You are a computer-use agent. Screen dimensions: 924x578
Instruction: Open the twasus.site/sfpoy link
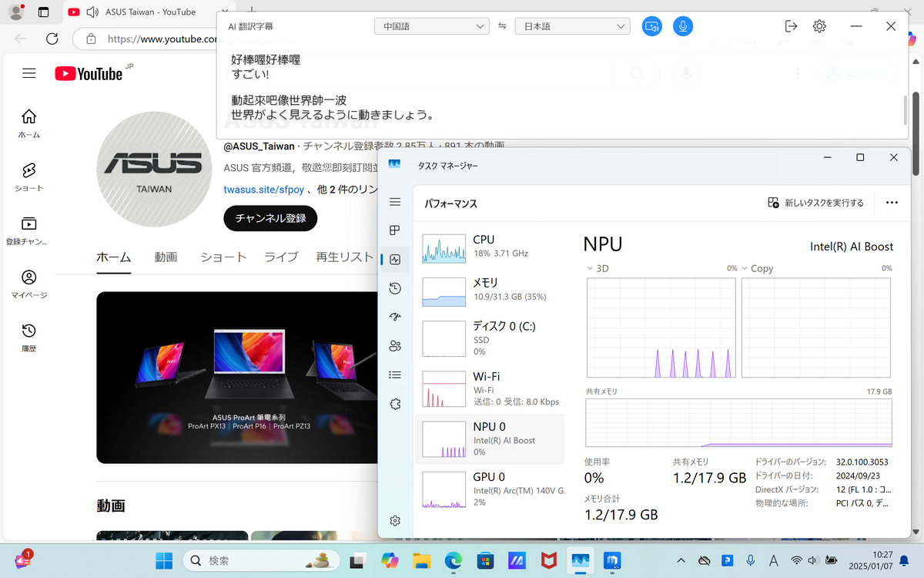[263, 190]
